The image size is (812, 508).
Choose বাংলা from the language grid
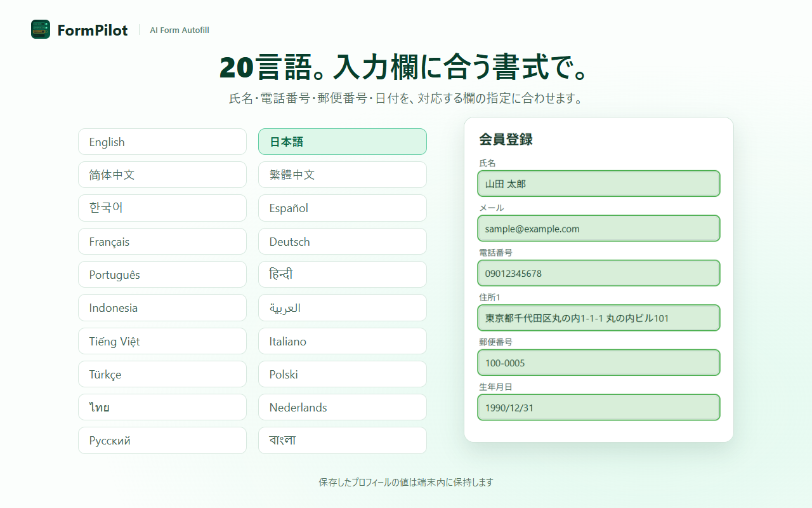click(343, 440)
